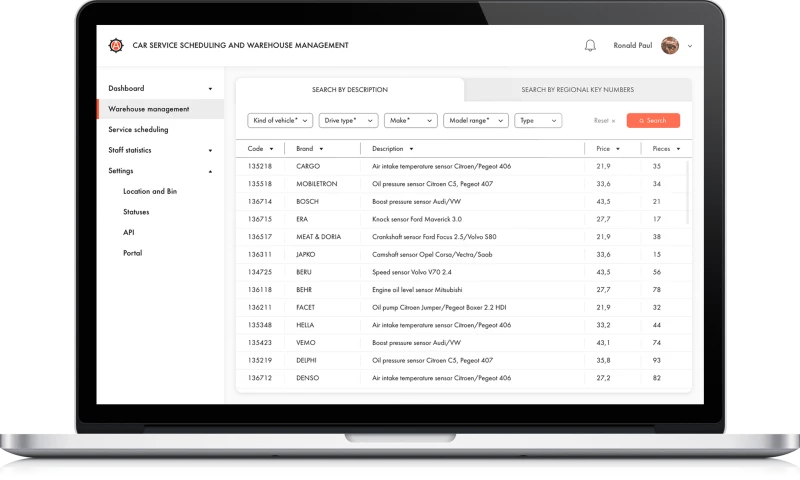The image size is (800, 480).
Task: Click the orange Search button
Action: pos(653,120)
